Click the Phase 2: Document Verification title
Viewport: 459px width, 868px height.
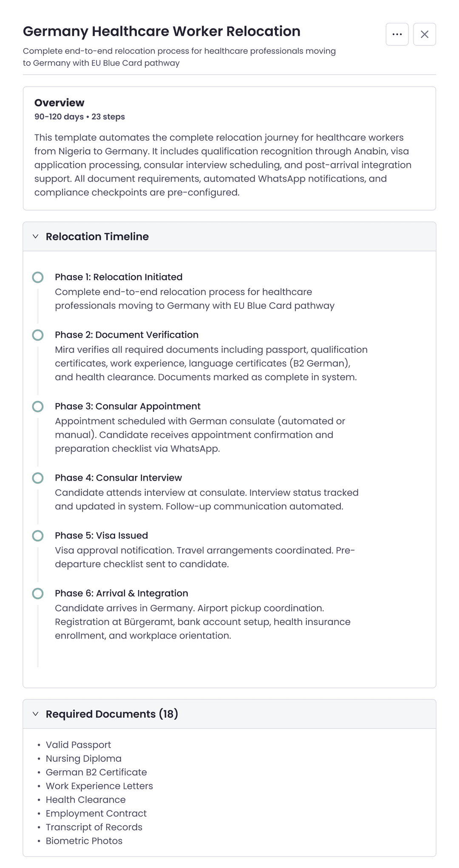127,335
